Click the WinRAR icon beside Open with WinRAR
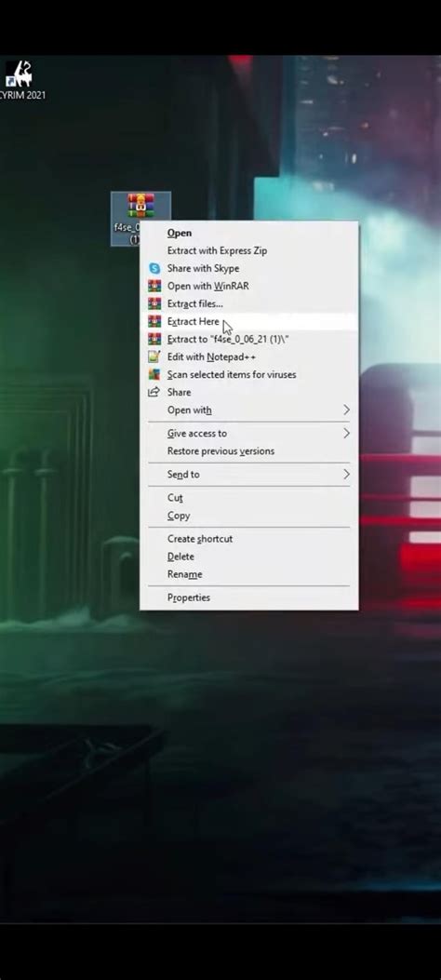 154,286
